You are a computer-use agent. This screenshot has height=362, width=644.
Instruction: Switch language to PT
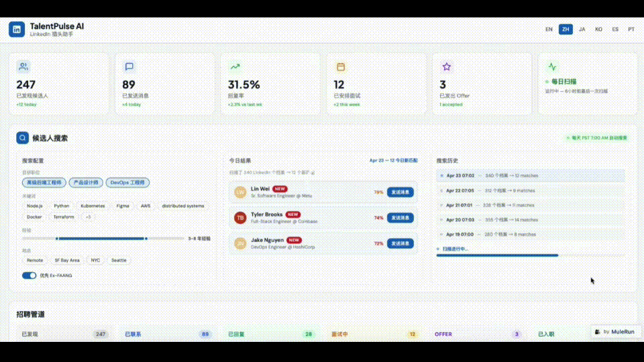[631, 29]
